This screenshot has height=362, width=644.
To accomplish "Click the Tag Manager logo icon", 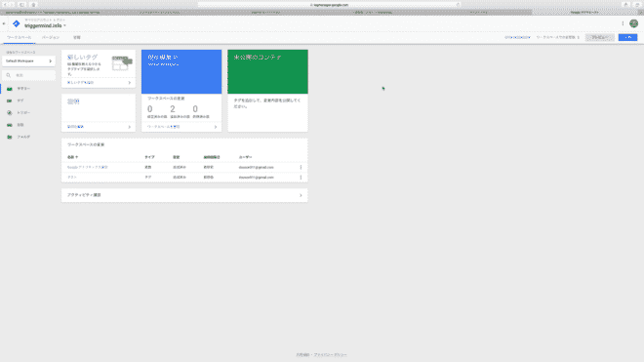I will [x=16, y=23].
